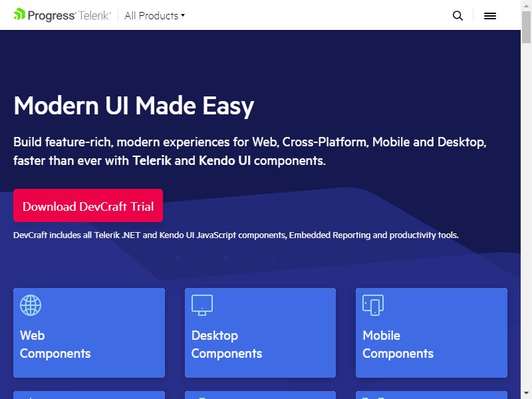
Task: Click the globe icon on Web Components
Action: point(31,305)
